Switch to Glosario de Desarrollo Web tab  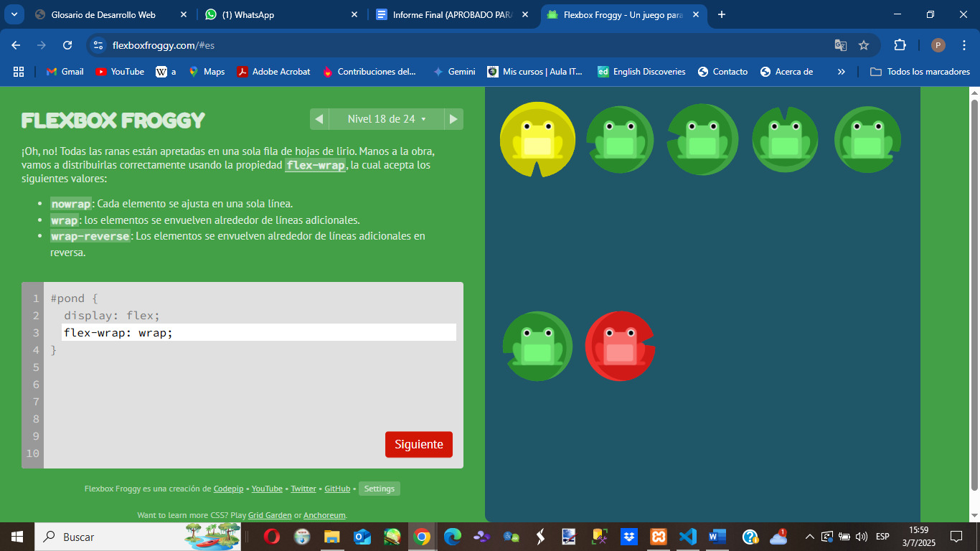click(103, 14)
